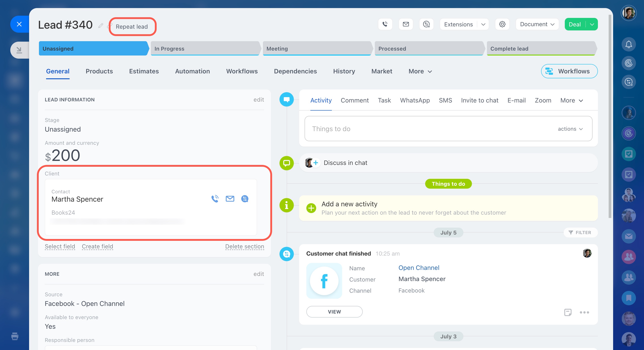This screenshot has height=350, width=644.
Task: Switch to the Products tab
Action: (99, 71)
